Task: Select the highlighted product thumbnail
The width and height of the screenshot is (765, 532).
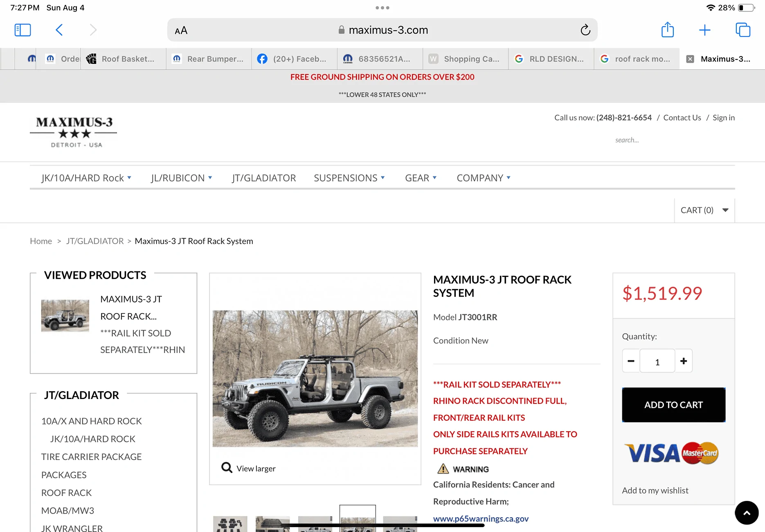Action: point(358,518)
